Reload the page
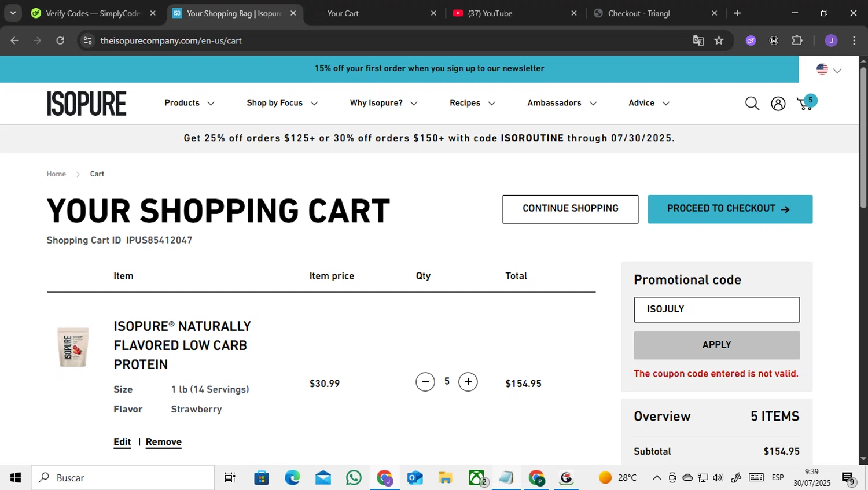868x490 pixels. pyautogui.click(x=60, y=40)
